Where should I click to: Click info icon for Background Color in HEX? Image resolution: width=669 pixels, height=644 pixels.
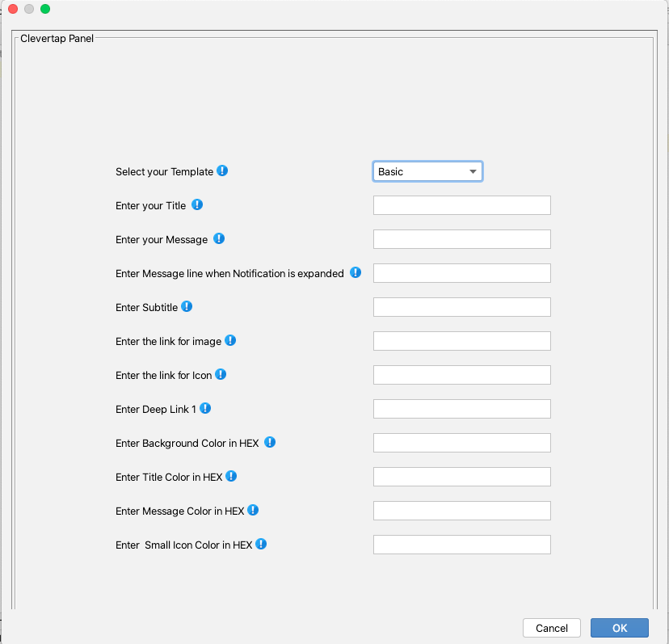(270, 442)
